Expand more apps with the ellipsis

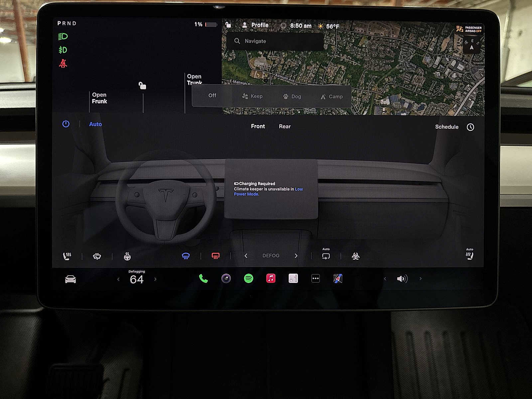[315, 279]
